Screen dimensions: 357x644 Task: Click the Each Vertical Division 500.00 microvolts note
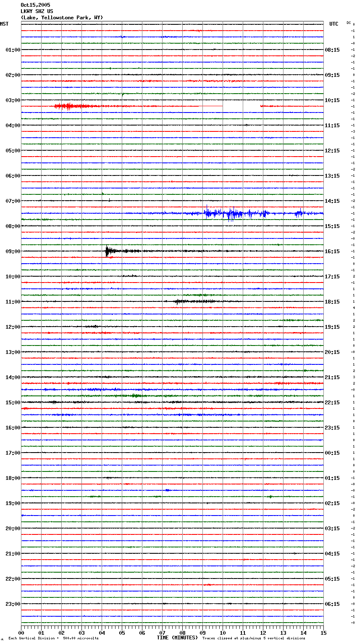pos(53,638)
